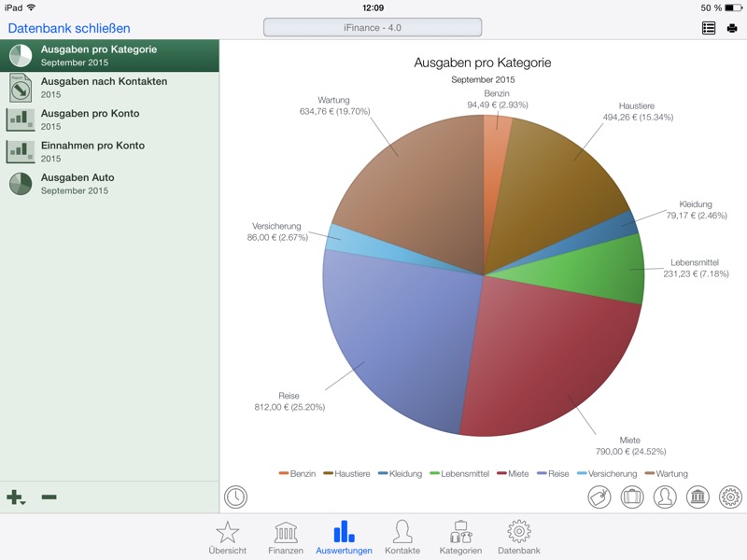The width and height of the screenshot is (747, 560).
Task: Select the Ausgaben nach Kontakten report
Action: pyautogui.click(x=103, y=88)
